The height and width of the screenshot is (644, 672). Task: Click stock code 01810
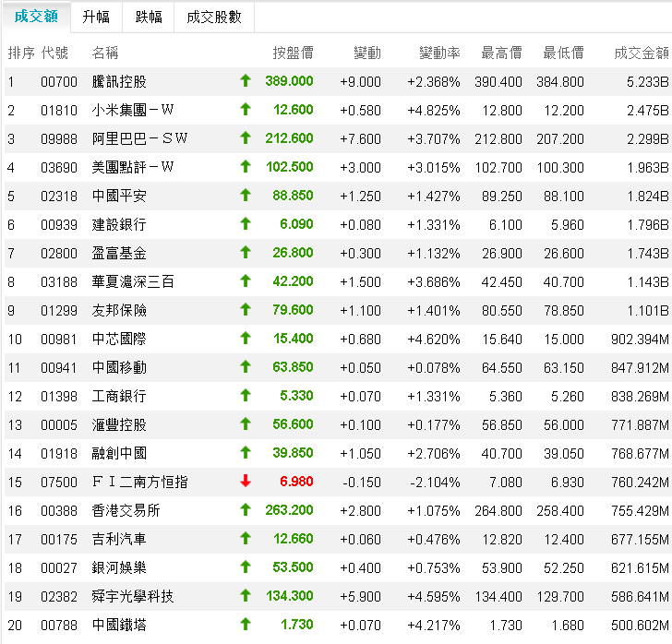click(59, 111)
